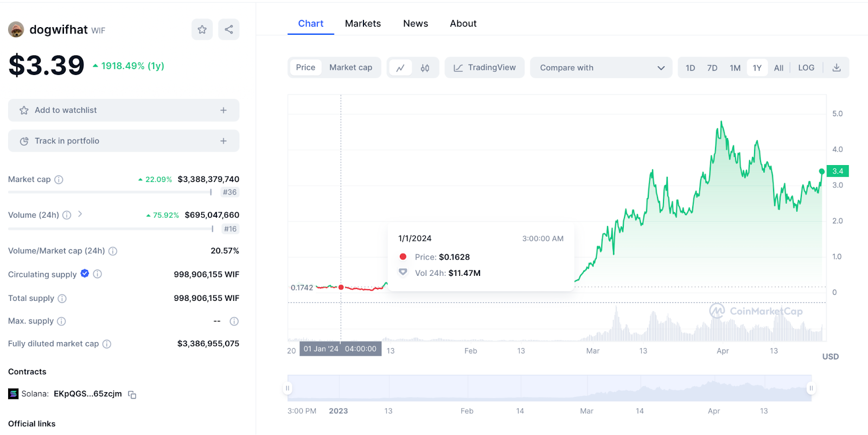Screen dimensions: 868x435
Task: Click the 20.57% volume ratio value
Action: click(225, 251)
